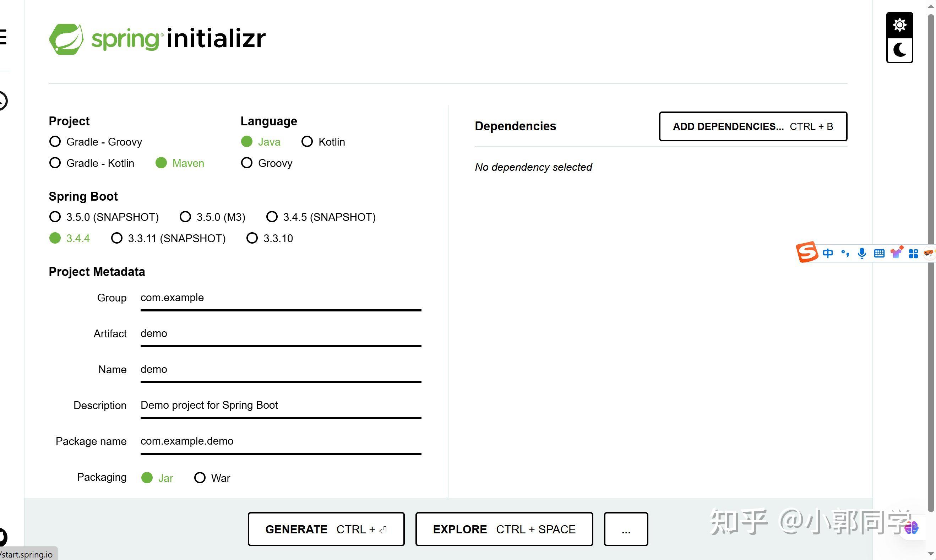Image resolution: width=936 pixels, height=560 pixels.
Task: Click the page scrollbar up arrow
Action: 931,6
